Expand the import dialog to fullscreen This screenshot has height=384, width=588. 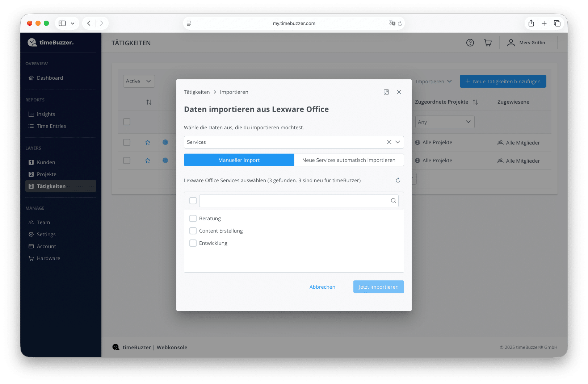[386, 92]
